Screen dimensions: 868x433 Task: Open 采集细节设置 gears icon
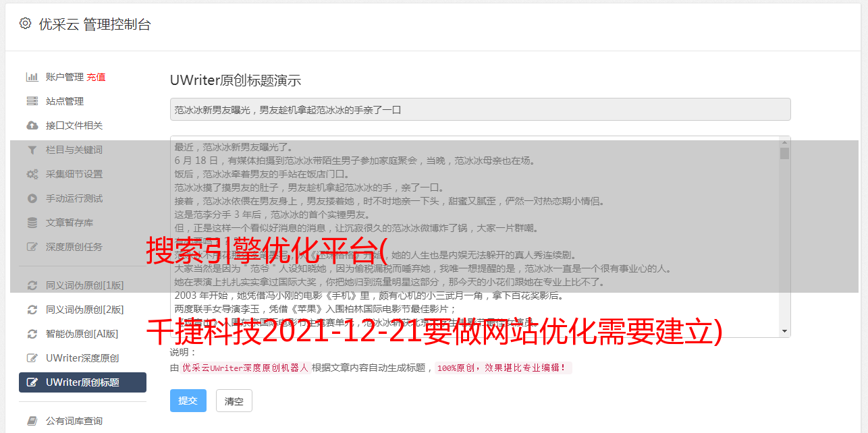point(32,174)
